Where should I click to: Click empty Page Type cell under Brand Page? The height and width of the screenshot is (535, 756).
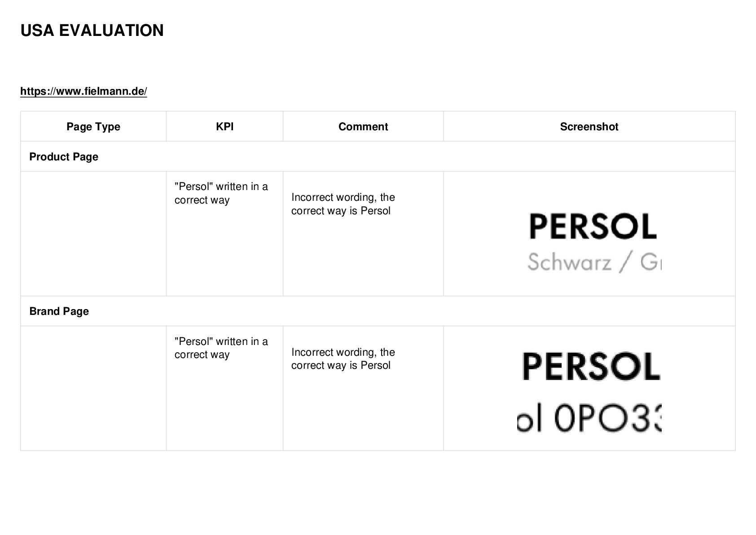93,388
